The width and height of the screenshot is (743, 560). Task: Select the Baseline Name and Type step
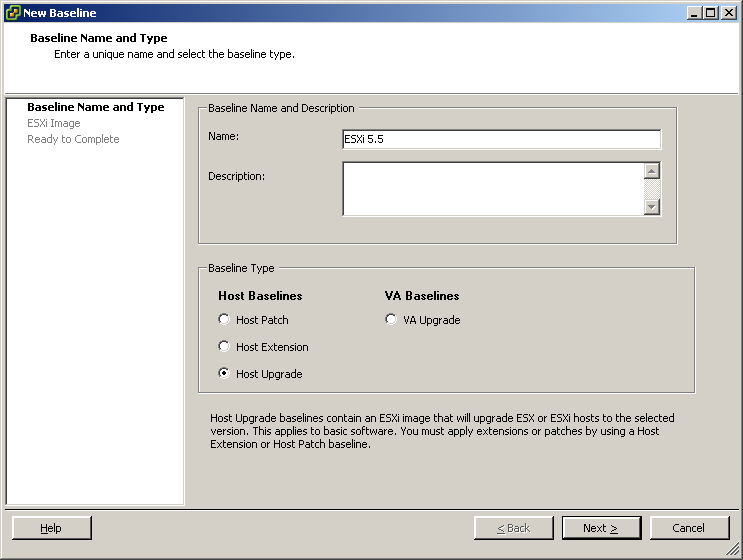(95, 107)
